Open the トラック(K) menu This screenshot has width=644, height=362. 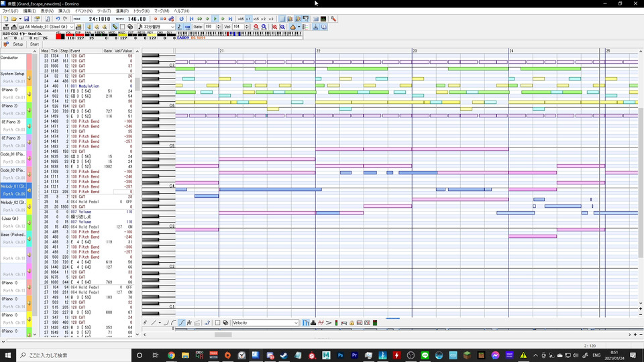point(142,11)
